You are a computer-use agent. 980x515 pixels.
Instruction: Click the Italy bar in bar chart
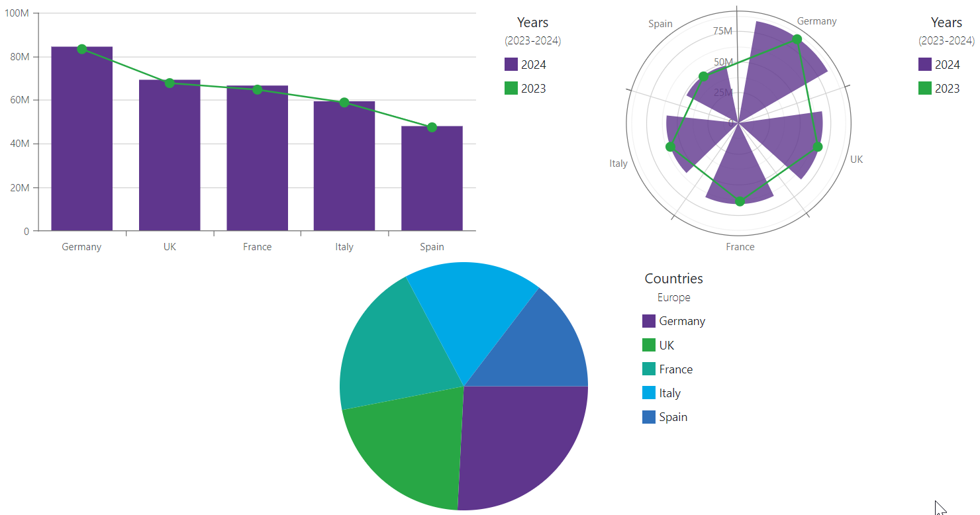(x=344, y=166)
